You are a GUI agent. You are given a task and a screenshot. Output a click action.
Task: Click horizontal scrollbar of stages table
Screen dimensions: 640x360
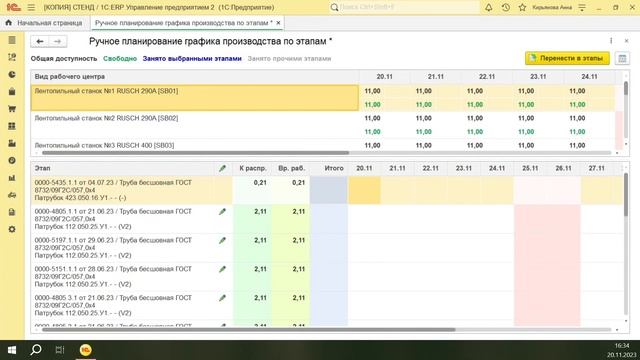pyautogui.click(x=249, y=329)
